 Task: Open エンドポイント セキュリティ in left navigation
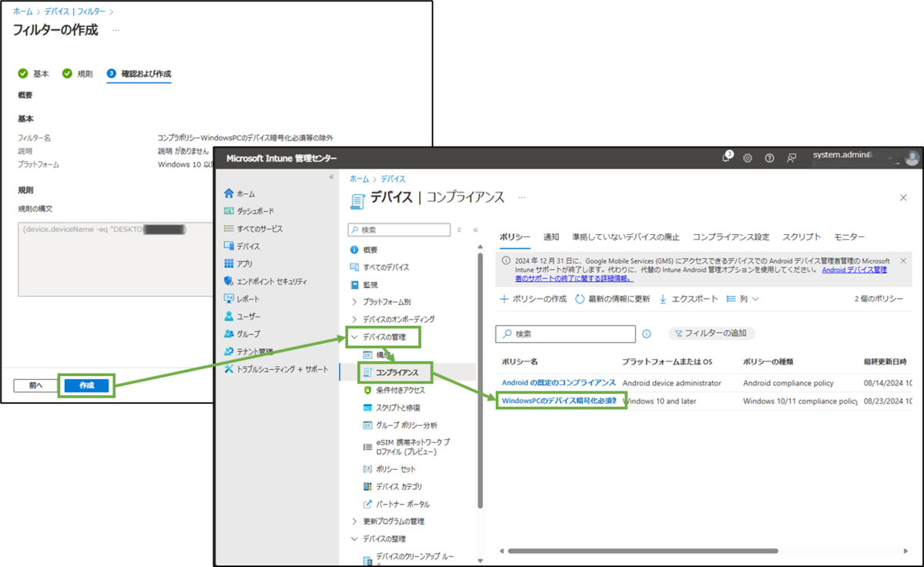pos(265,281)
